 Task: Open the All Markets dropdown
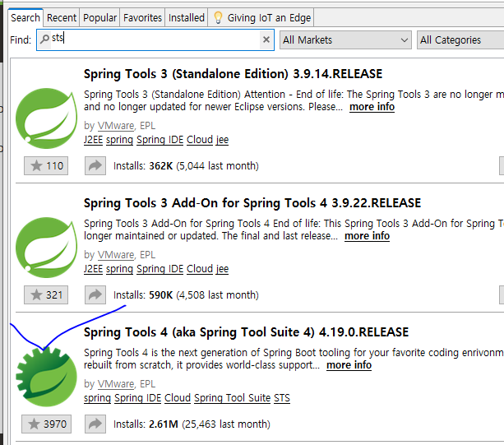pos(345,39)
